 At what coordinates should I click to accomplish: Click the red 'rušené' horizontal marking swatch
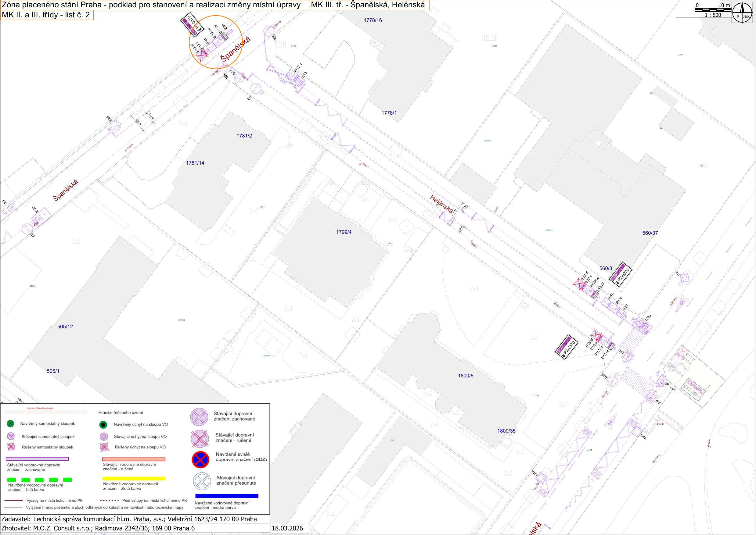[134, 459]
